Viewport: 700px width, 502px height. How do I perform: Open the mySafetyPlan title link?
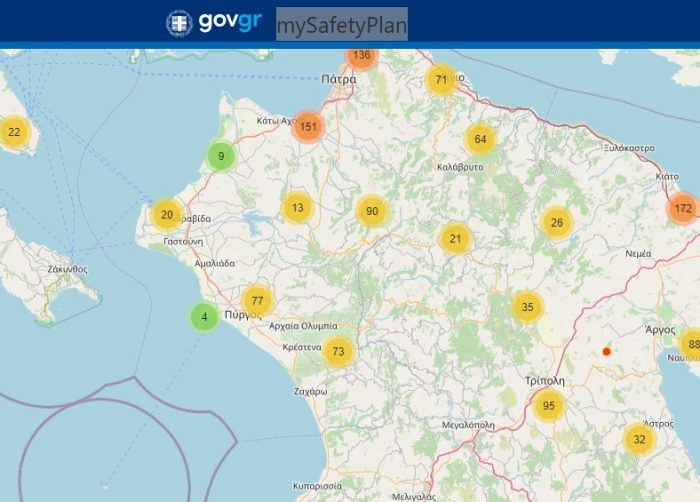[341, 24]
